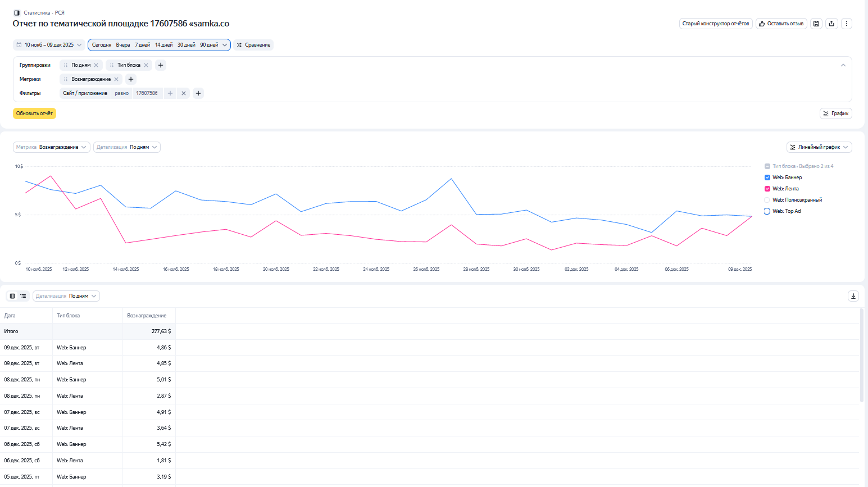Collapse the report settings panel chevron

[843, 65]
